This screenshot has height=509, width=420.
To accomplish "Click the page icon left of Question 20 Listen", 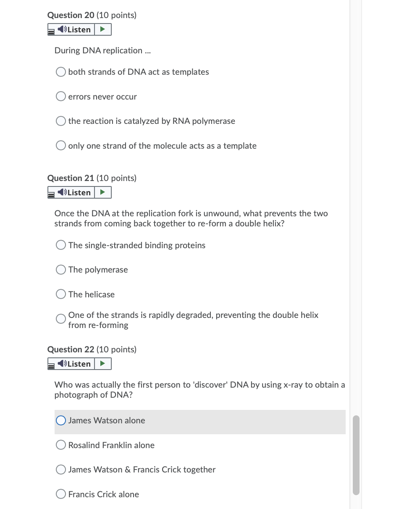I will tap(51, 29).
